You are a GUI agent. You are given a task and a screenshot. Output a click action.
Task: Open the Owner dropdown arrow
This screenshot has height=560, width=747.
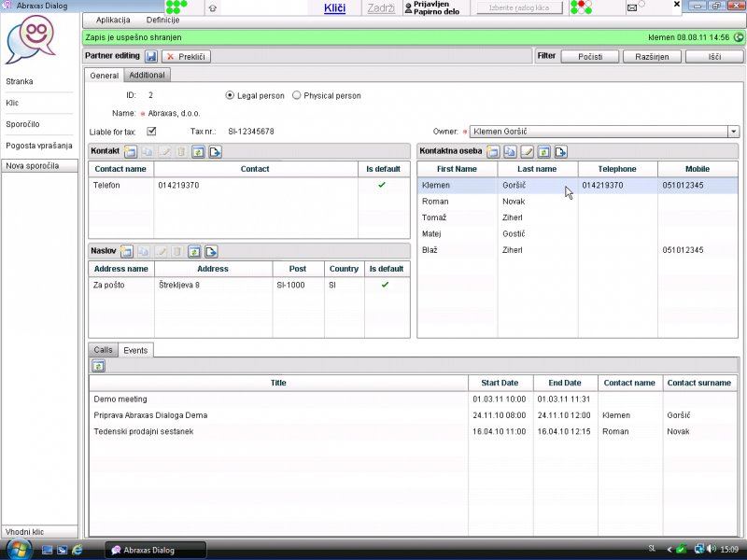click(733, 132)
